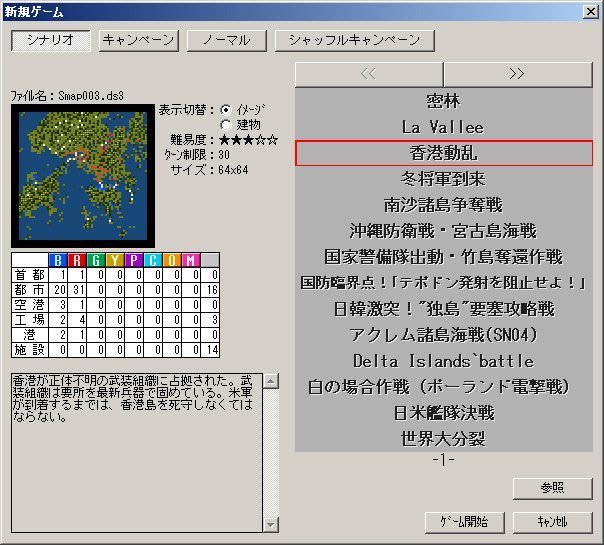The width and height of the screenshot is (604, 545).
Task: Click the blue B faction header
Action: click(58, 260)
